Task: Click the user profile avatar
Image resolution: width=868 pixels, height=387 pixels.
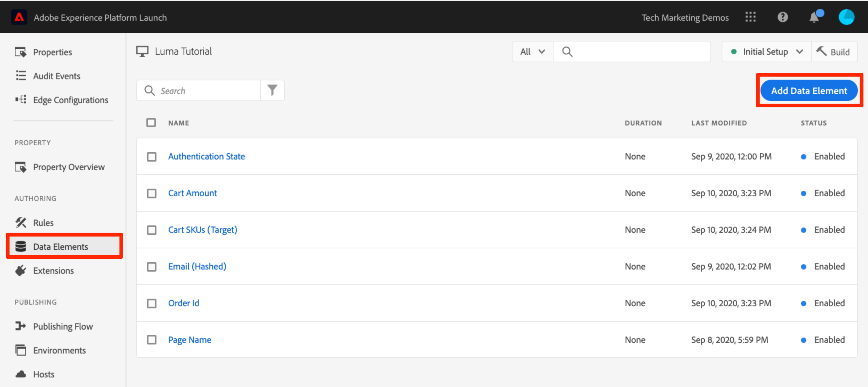Action: coord(846,17)
